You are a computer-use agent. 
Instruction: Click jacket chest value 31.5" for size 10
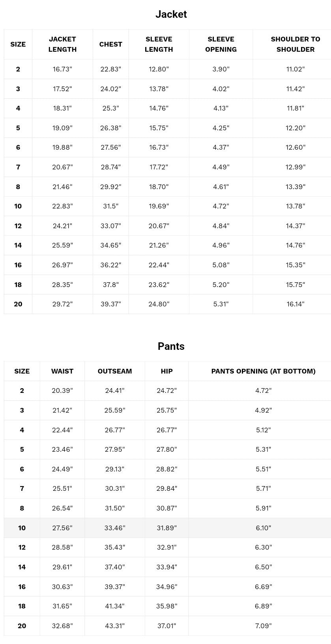coord(110,206)
